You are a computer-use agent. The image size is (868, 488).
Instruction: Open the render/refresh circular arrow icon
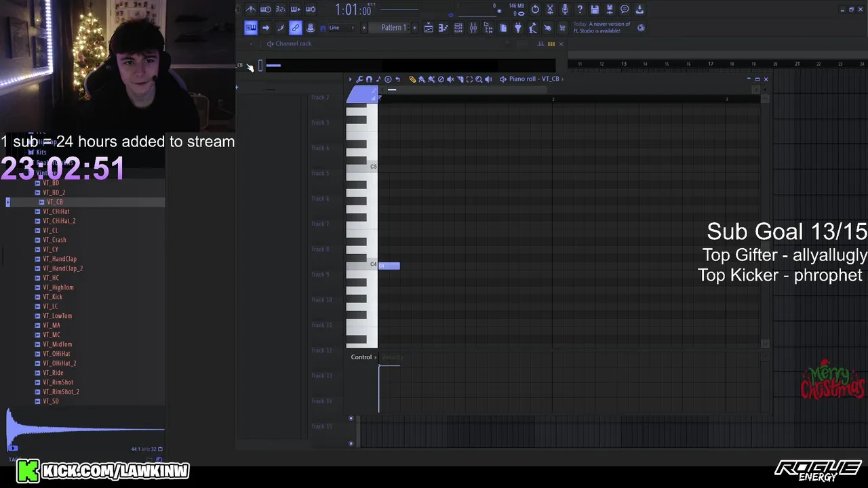[535, 9]
